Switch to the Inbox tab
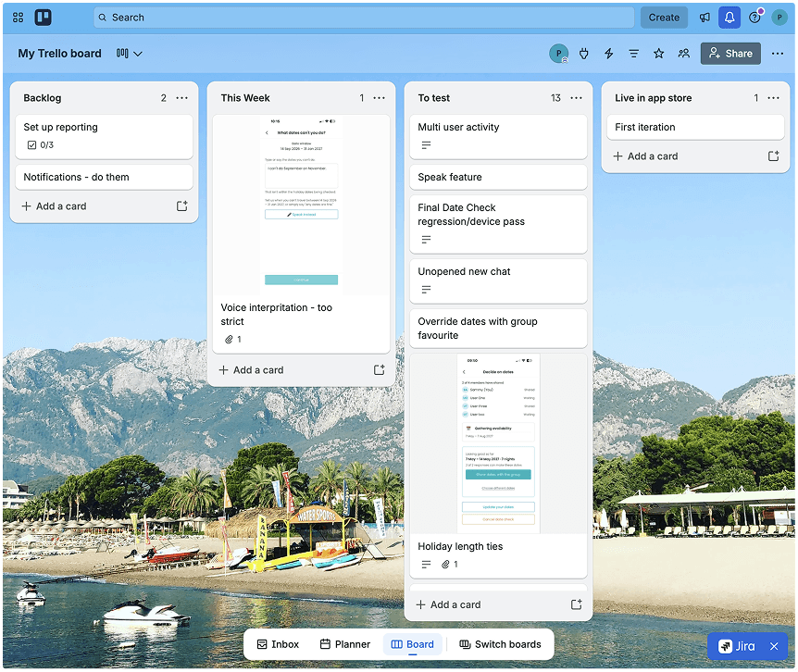The image size is (798, 672). point(278,644)
